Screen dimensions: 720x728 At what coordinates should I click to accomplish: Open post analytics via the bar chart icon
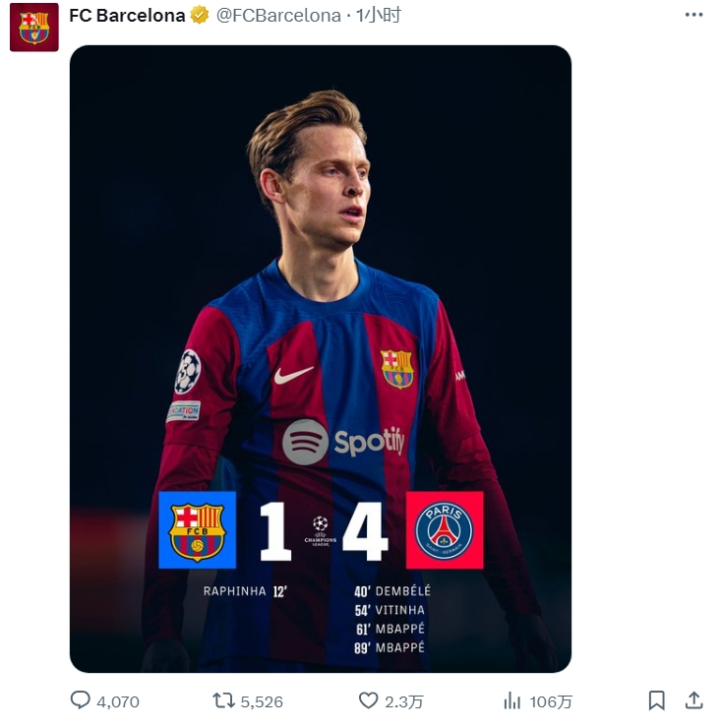point(512,700)
